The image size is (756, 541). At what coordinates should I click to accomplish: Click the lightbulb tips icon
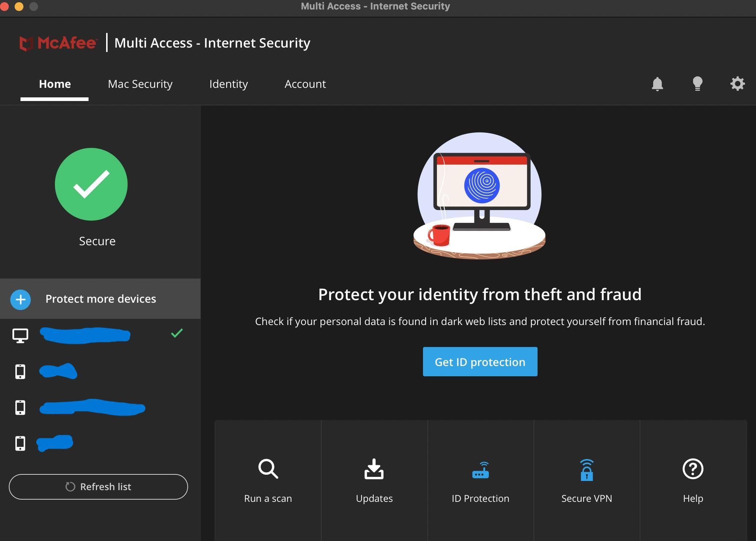pos(697,84)
